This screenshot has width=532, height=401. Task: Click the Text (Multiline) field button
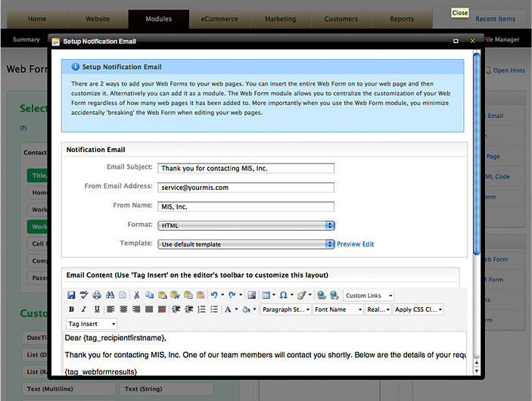click(x=69, y=389)
